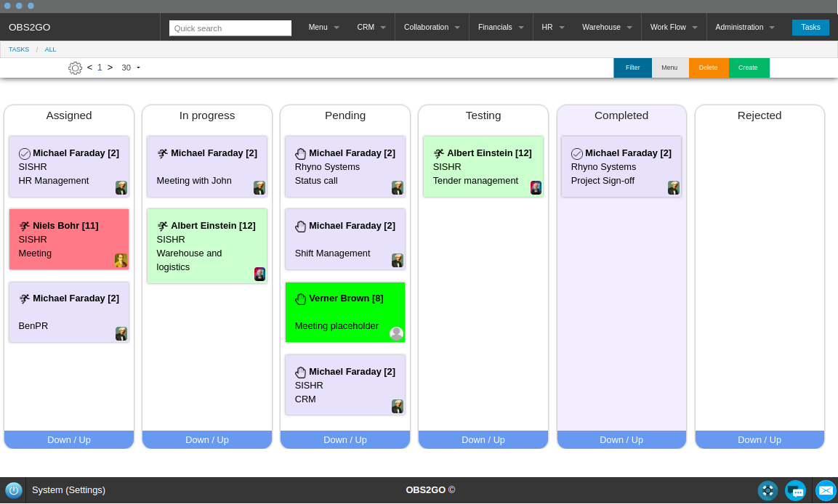Click Down / Up under Testing column
838x504 pixels.
point(483,440)
